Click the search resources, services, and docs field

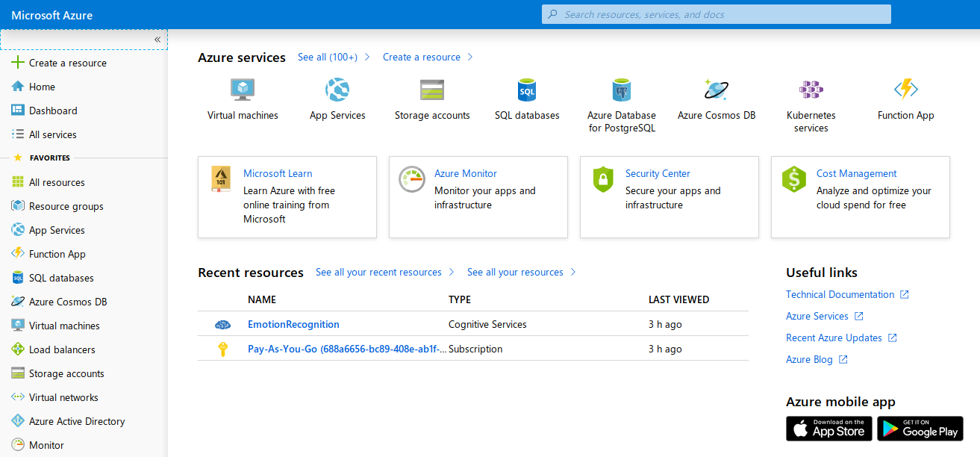point(717,14)
